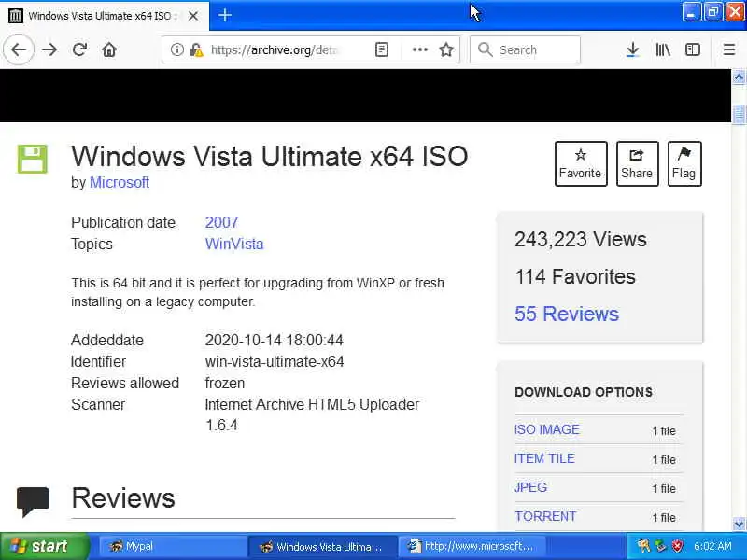The height and width of the screenshot is (560, 747).
Task: Click the DOWNLOAD OPTIONS heading
Action: (584, 392)
